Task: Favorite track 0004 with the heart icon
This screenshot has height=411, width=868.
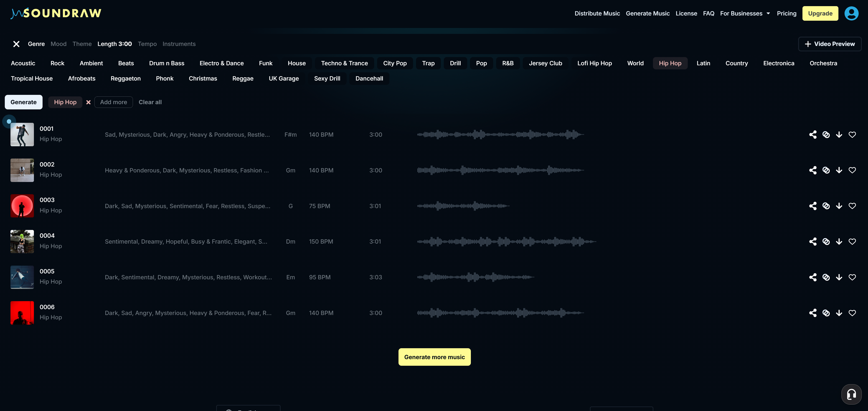Action: [853, 242]
